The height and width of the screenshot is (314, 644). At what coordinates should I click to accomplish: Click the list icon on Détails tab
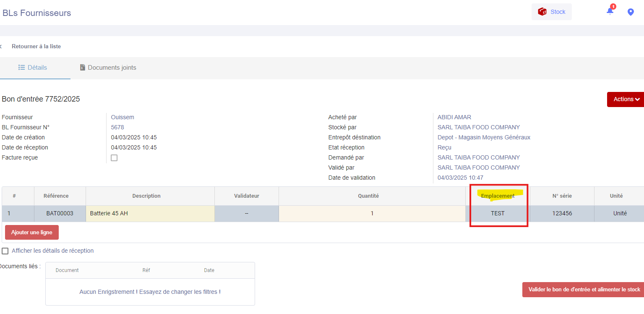pos(22,68)
